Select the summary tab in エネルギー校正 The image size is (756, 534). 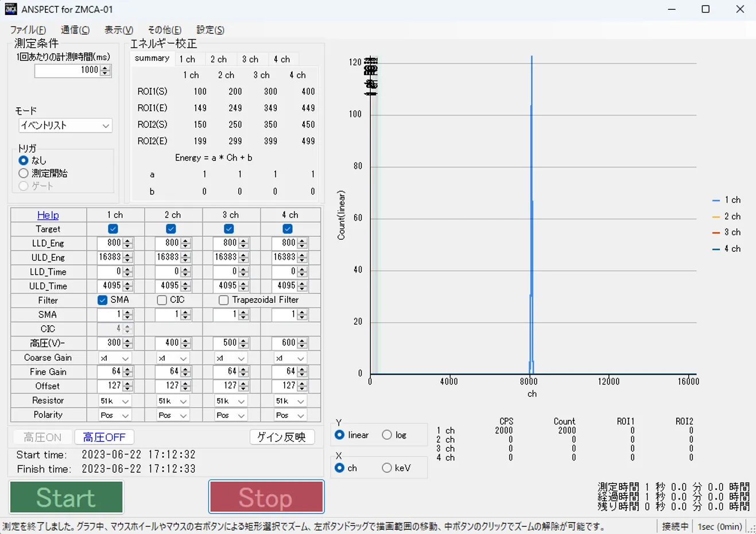[x=152, y=59]
